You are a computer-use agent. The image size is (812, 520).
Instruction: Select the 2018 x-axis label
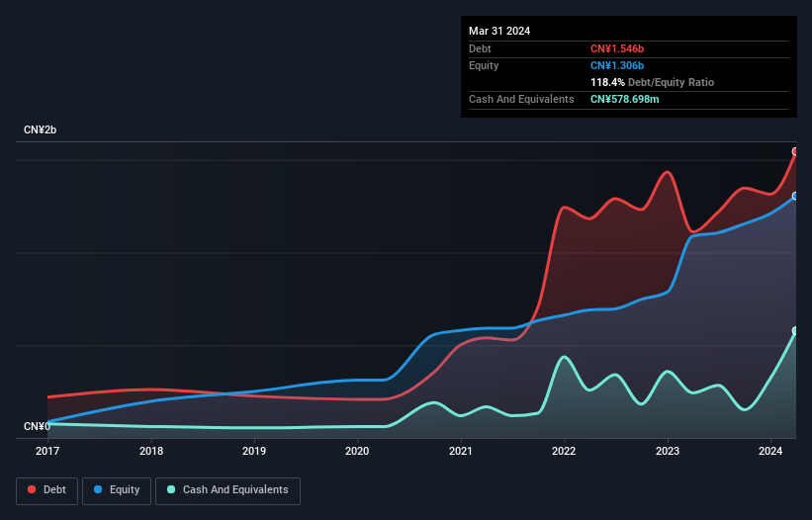click(151, 451)
